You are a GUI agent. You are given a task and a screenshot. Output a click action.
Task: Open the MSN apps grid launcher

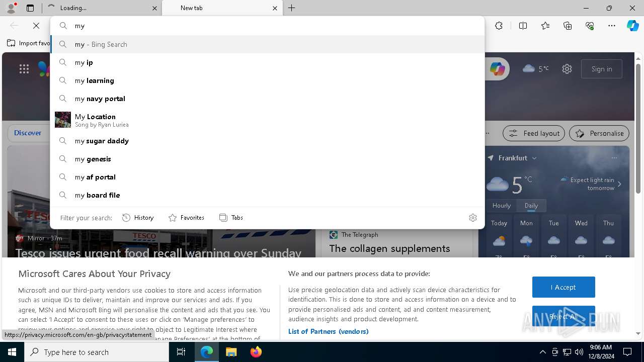24,69
